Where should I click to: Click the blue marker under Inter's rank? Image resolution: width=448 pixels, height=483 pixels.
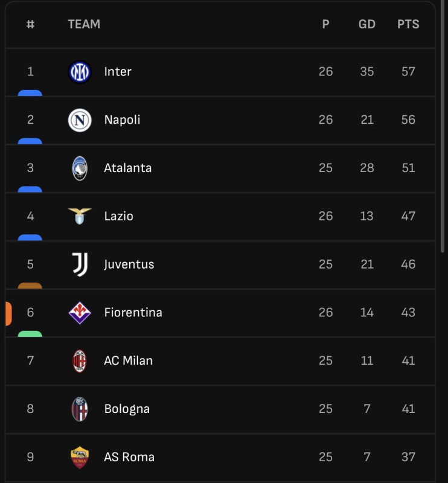30,93
